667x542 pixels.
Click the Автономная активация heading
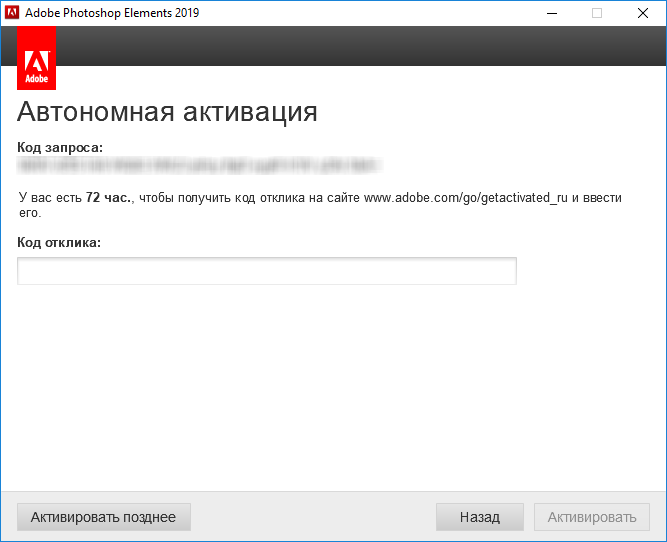click(x=167, y=112)
